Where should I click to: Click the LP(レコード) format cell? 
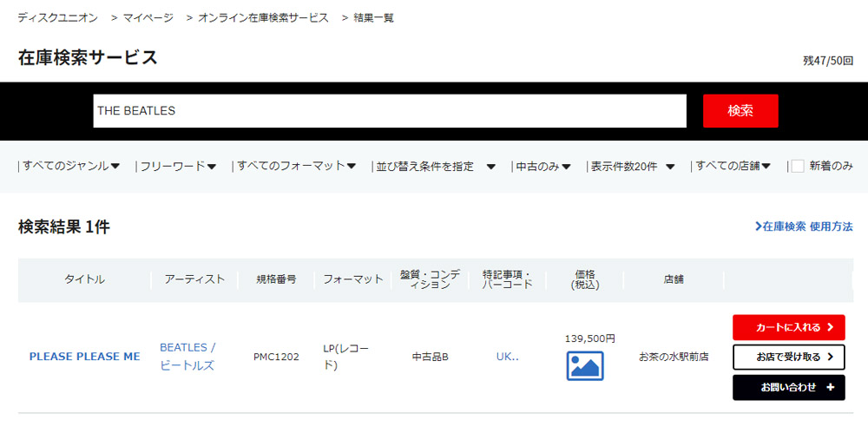coord(346,357)
